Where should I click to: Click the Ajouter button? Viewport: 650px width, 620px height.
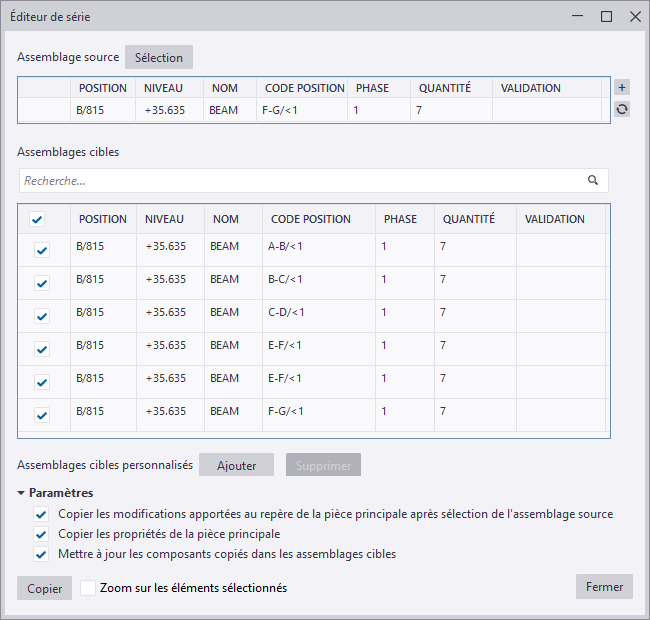tap(237, 465)
